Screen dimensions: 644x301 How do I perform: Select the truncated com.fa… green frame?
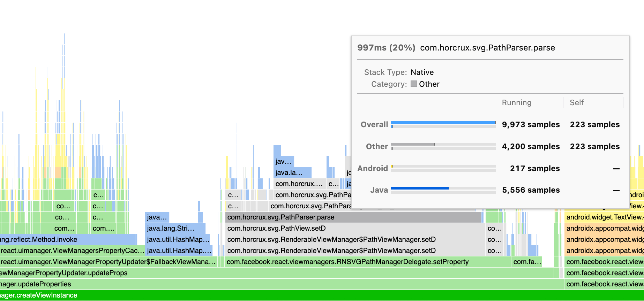click(x=527, y=262)
